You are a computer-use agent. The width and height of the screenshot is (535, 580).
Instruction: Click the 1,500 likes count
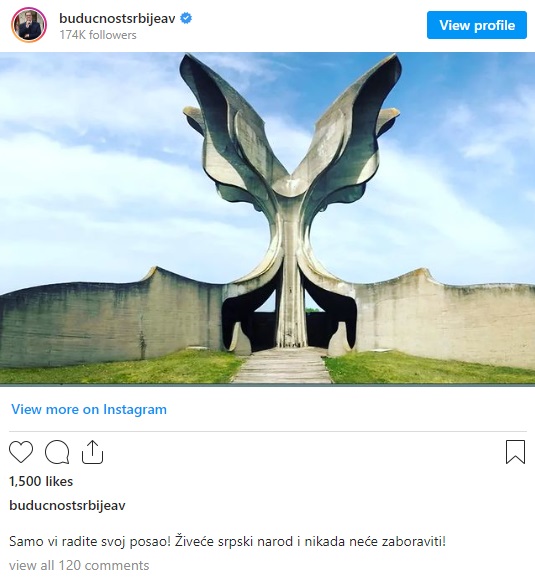coord(41,481)
